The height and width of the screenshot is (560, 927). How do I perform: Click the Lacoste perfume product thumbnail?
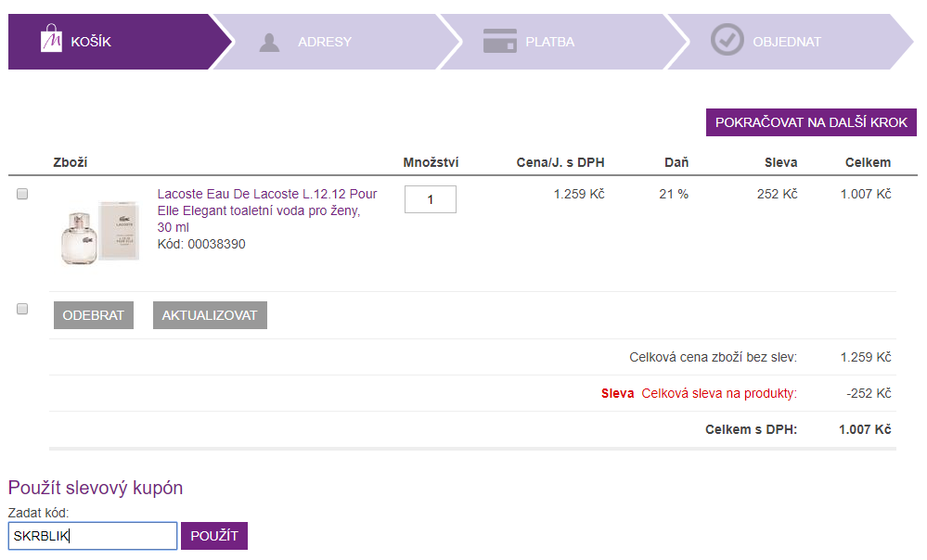point(100,232)
